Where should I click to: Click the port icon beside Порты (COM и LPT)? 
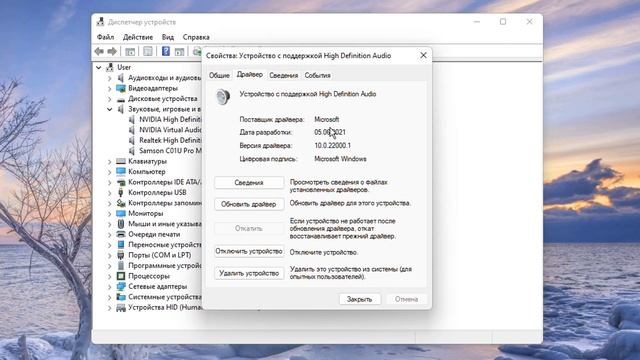(121, 255)
